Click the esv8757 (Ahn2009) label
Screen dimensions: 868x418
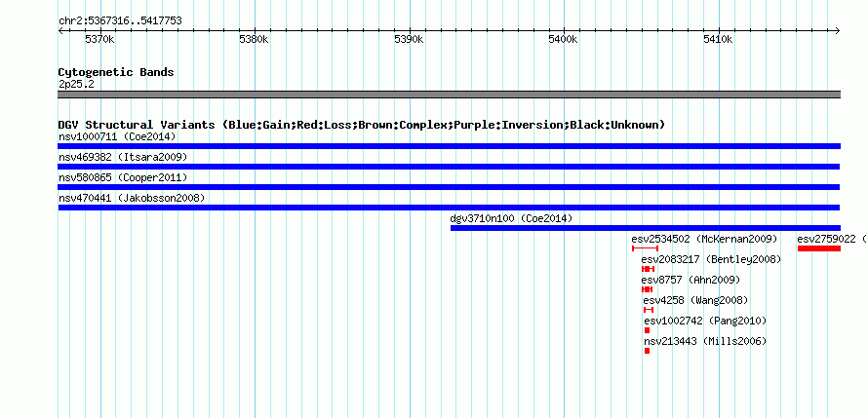click(690, 280)
